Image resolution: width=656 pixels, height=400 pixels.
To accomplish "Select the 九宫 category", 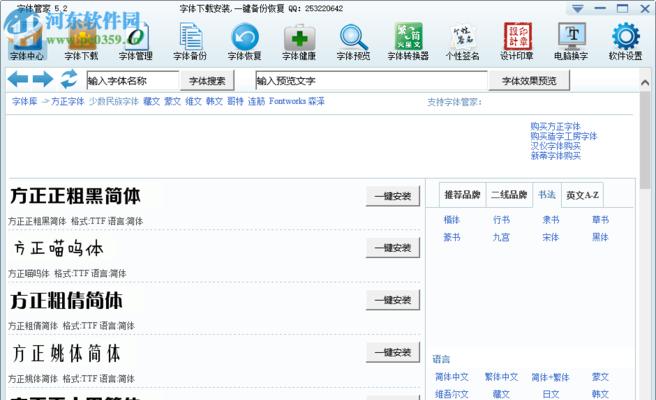I will coord(501,237).
